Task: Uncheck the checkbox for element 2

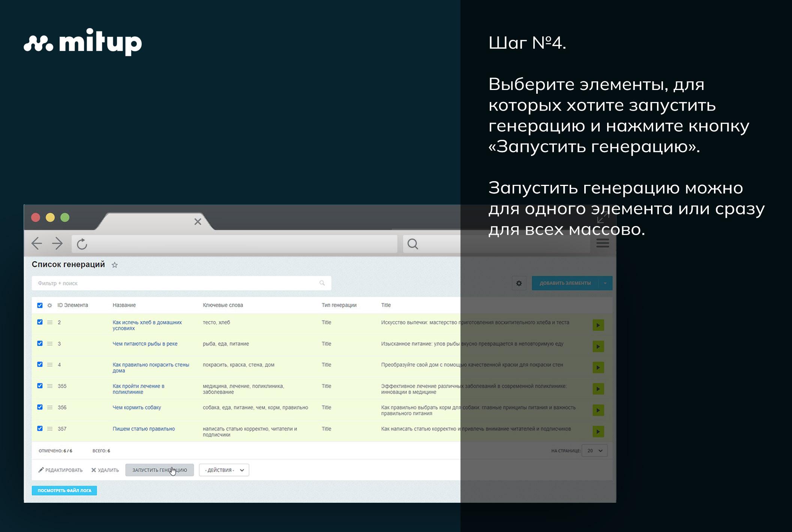Action: 40,322
